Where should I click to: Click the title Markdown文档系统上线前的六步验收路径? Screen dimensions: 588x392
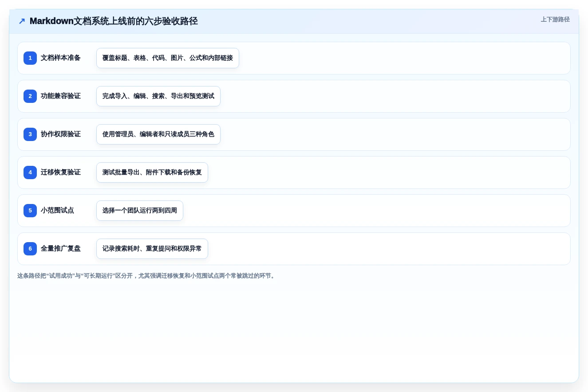pos(114,21)
